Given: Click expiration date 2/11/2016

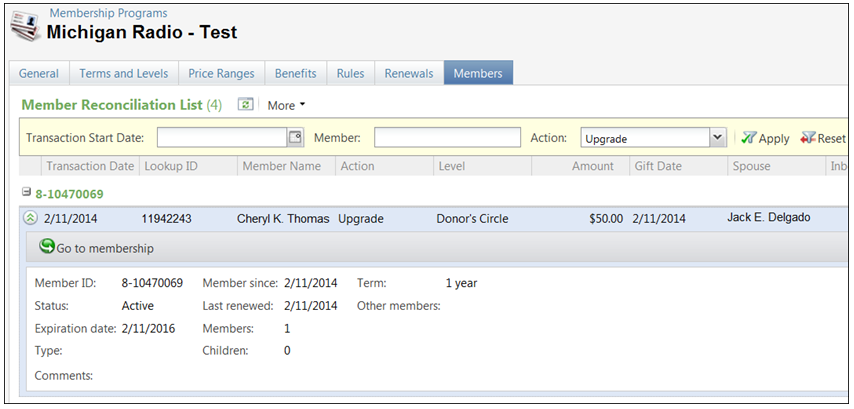Looking at the screenshot, I should [x=148, y=329].
